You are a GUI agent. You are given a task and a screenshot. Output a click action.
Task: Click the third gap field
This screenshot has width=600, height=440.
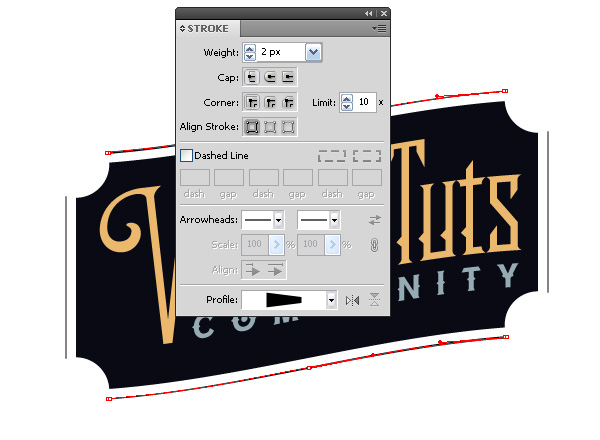(367, 178)
